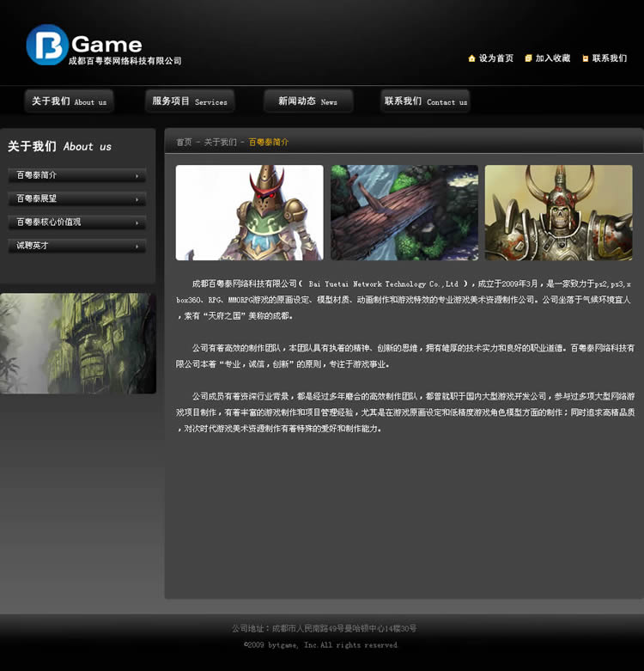Click 关于我们 in the breadcrumb trail
Image resolution: width=644 pixels, height=671 pixels.
[x=220, y=142]
